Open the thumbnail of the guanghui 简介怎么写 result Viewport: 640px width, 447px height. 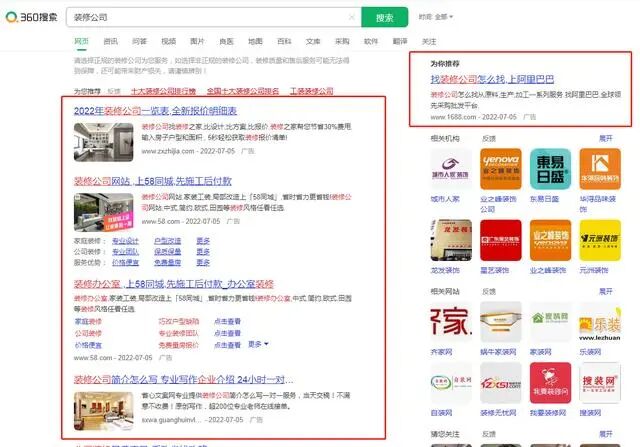point(104,411)
